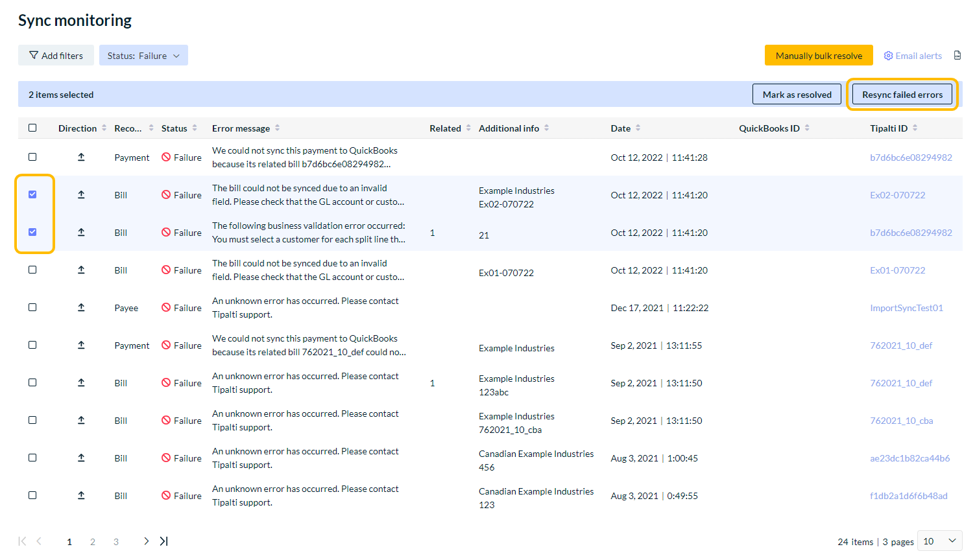Click the export file icon beside Email alerts

pyautogui.click(x=957, y=56)
